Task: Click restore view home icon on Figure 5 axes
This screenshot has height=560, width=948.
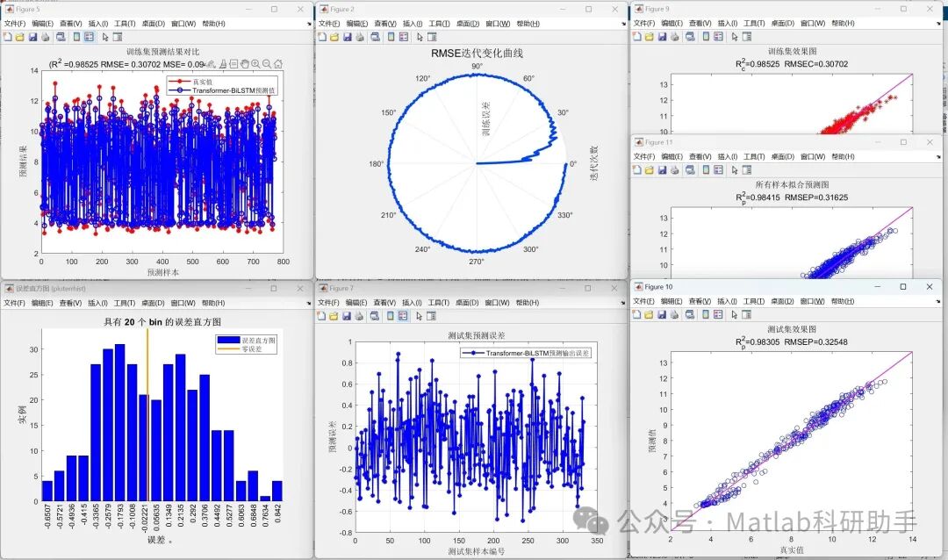Action: (278, 63)
